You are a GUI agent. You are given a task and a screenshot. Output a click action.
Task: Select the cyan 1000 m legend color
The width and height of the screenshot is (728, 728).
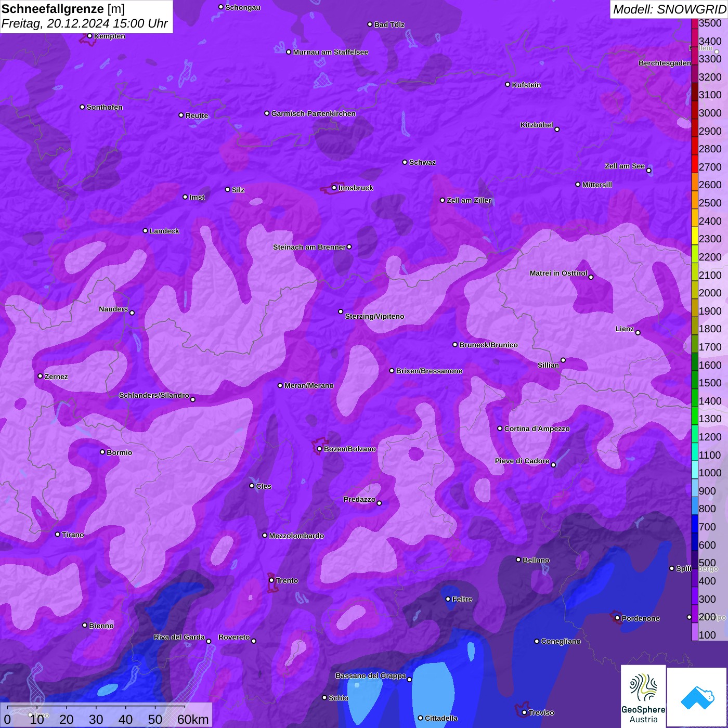pyautogui.click(x=695, y=470)
